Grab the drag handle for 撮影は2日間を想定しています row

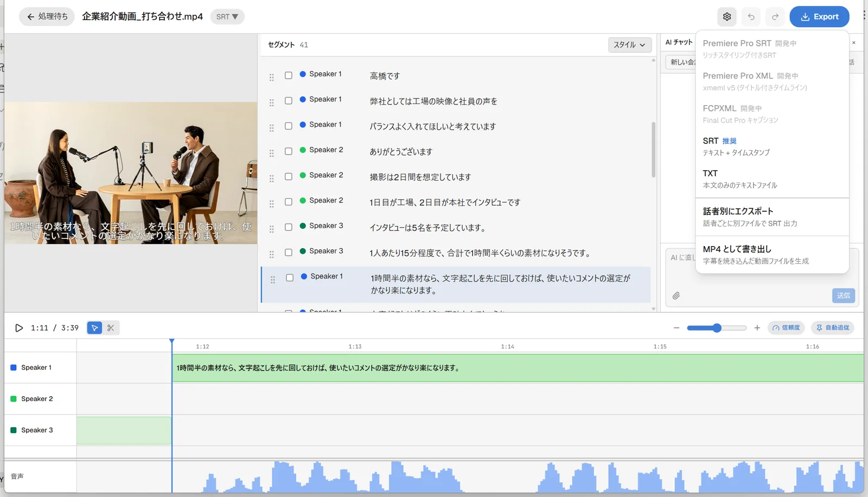(x=272, y=178)
